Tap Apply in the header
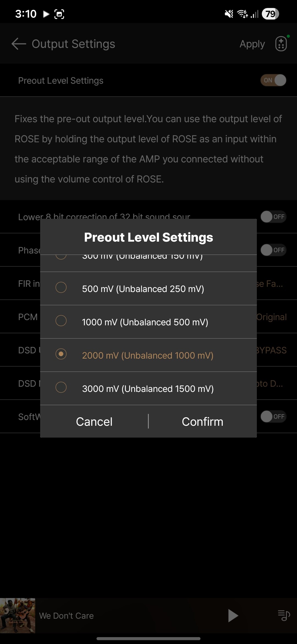Image resolution: width=297 pixels, height=644 pixels. point(252,44)
